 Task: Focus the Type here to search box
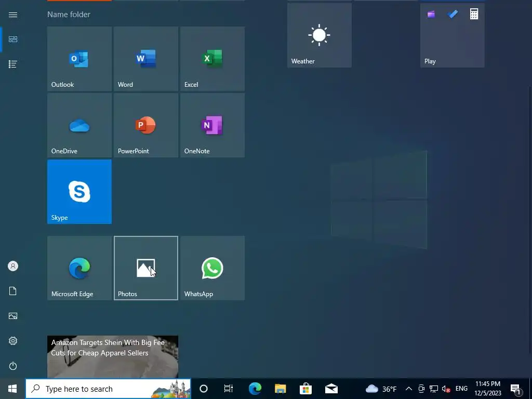[108, 389]
